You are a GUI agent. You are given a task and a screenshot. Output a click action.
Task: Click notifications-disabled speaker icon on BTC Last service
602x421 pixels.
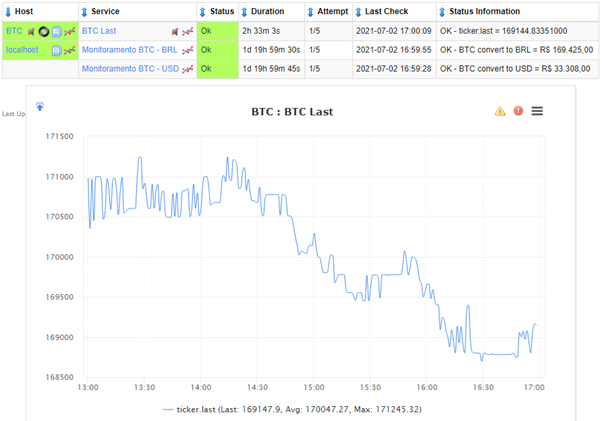tap(175, 31)
